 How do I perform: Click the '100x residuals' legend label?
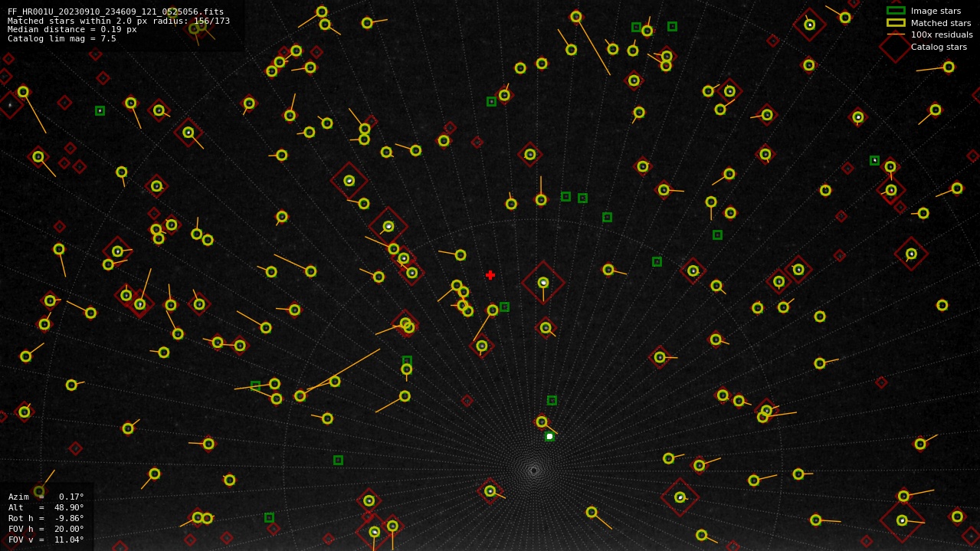(x=942, y=34)
